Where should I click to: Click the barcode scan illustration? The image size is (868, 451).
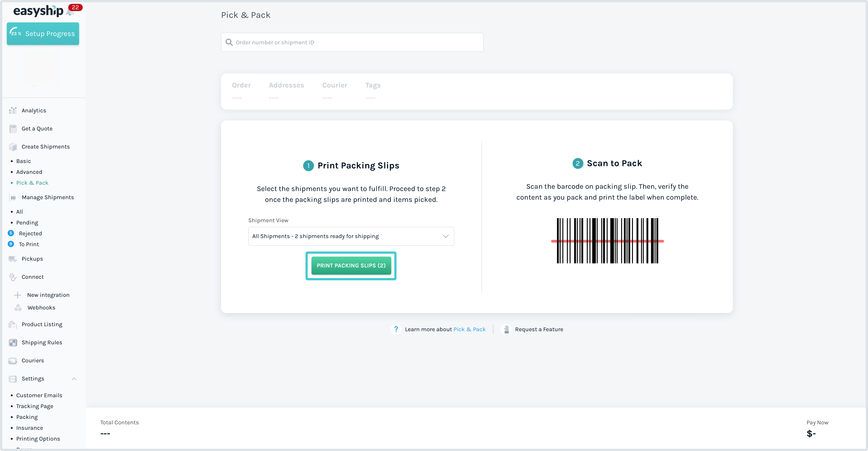click(x=607, y=241)
